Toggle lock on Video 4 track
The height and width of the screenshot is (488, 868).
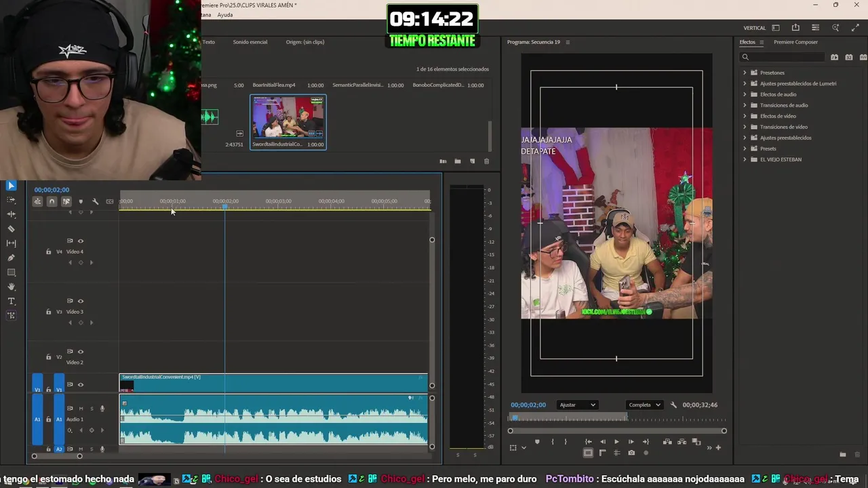coord(48,252)
